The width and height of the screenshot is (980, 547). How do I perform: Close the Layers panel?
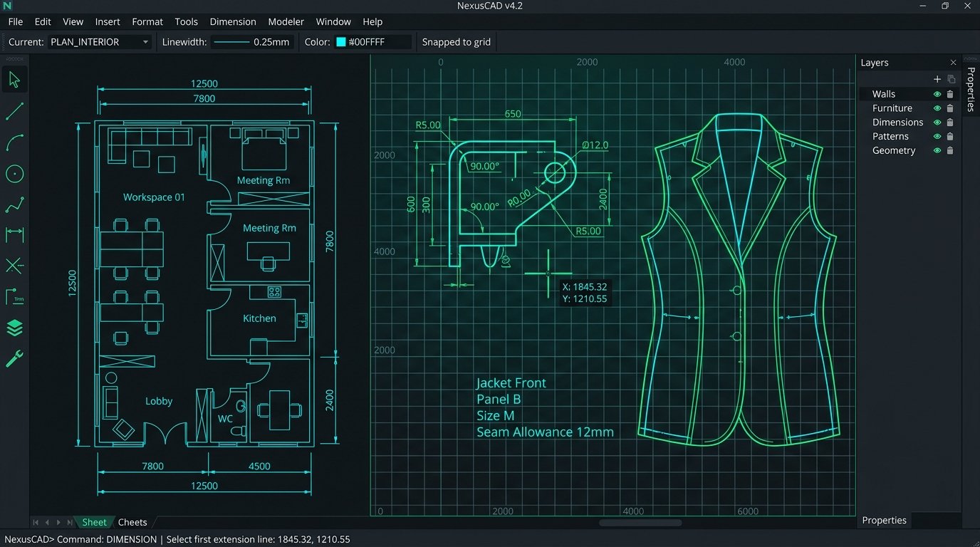tap(953, 63)
